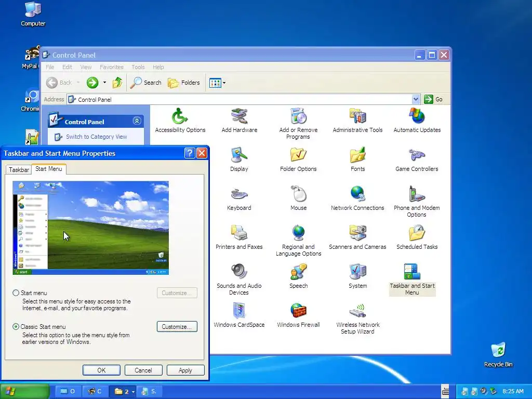
Task: Click the Search toolbar button
Action: [145, 83]
